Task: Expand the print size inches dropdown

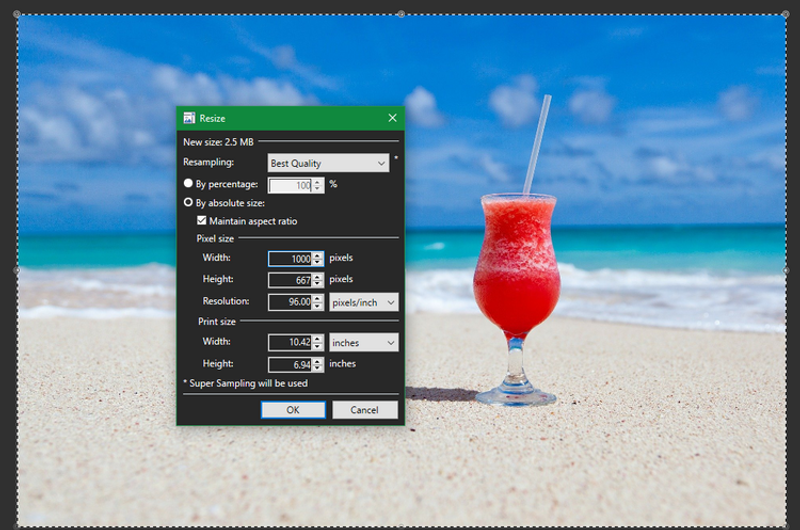Action: pos(364,343)
